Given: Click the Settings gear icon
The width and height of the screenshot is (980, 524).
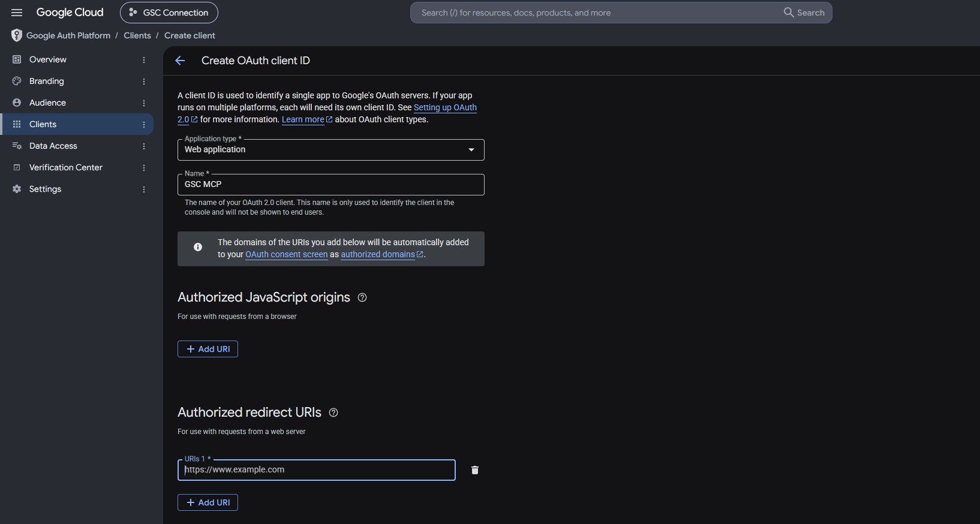Looking at the screenshot, I should (17, 189).
